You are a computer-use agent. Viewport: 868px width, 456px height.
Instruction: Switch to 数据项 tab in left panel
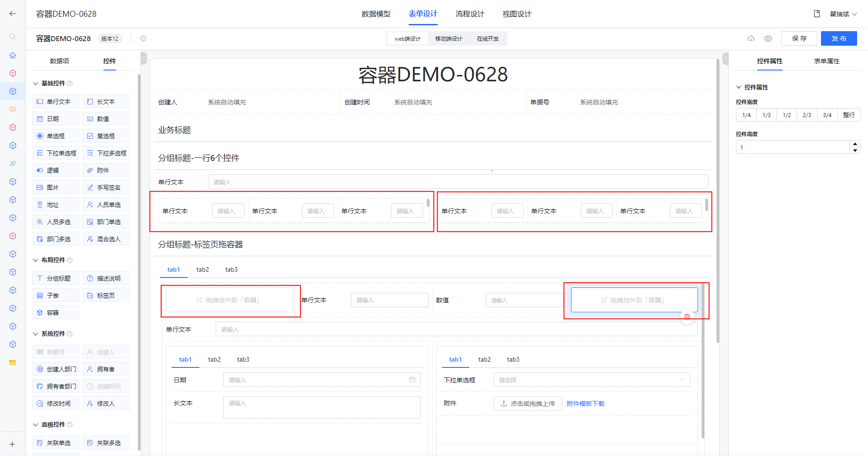tap(59, 61)
